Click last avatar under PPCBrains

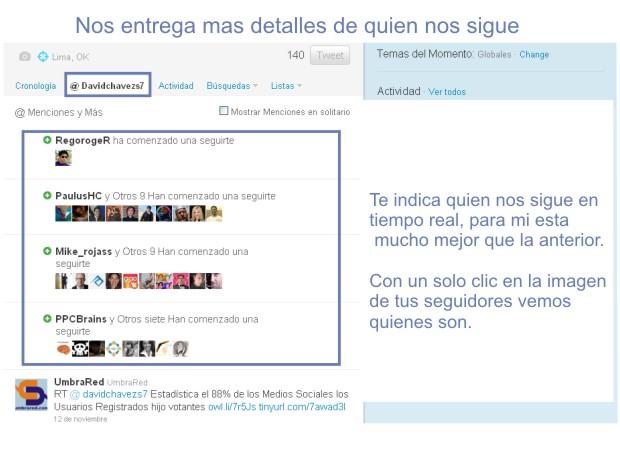pyautogui.click(x=181, y=349)
